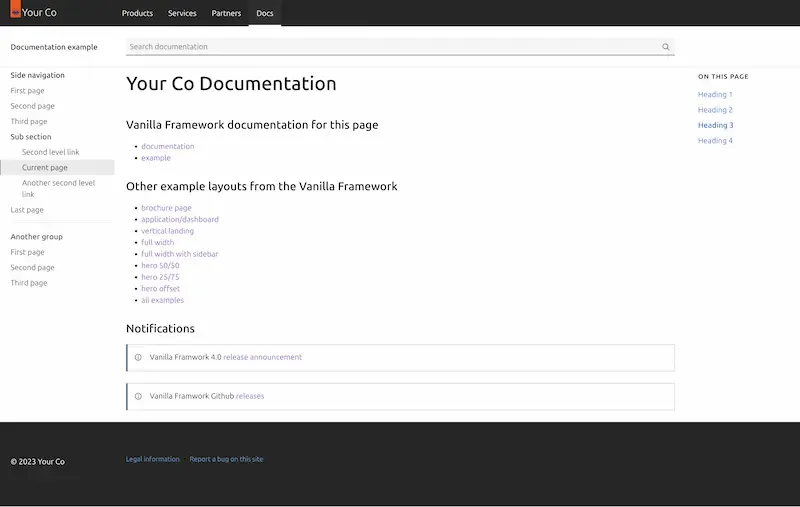
Task: Click the Search documentation field
Action: pos(390,47)
